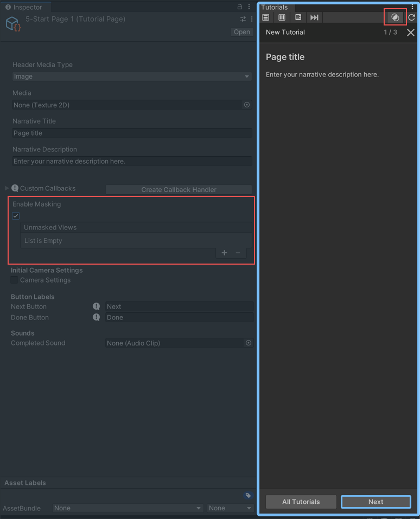Select the Tutorials tab
The height and width of the screenshot is (519, 420).
coord(275,7)
